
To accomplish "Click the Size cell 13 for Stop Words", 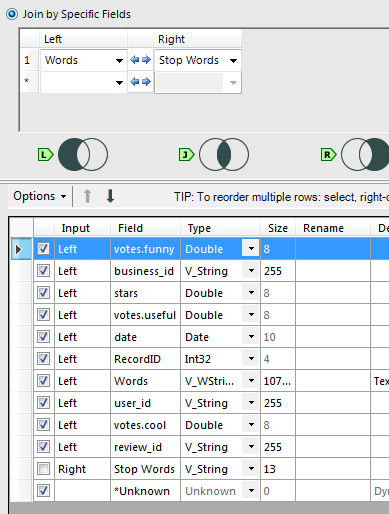I will [x=278, y=469].
